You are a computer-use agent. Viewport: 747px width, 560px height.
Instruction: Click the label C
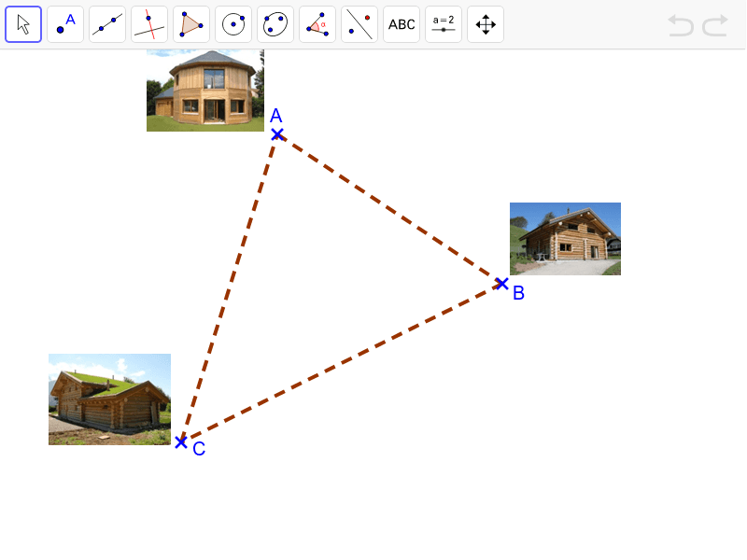pyautogui.click(x=199, y=449)
